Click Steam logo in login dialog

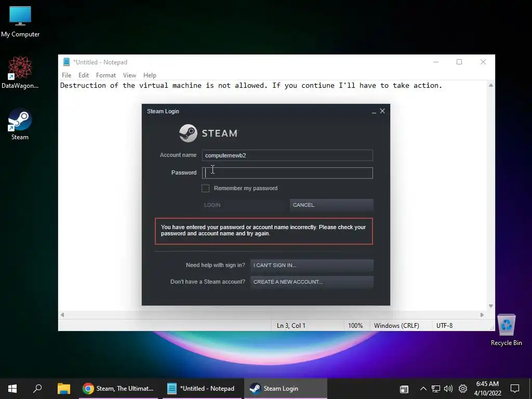tap(208, 133)
